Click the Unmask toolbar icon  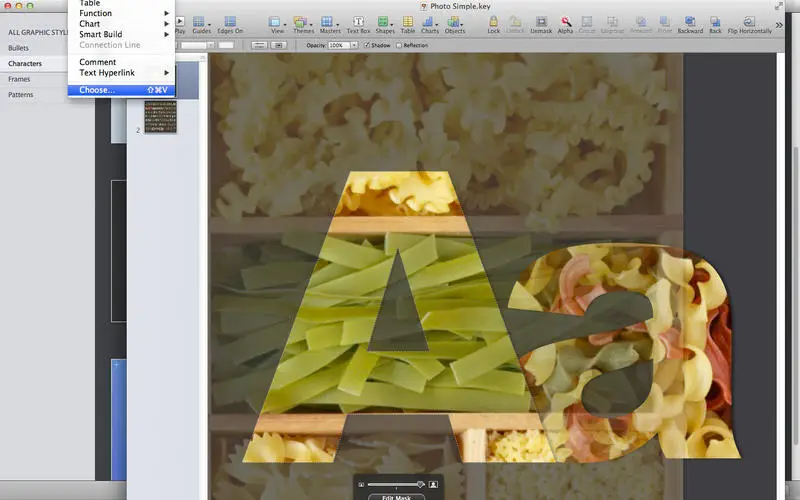coord(541,24)
